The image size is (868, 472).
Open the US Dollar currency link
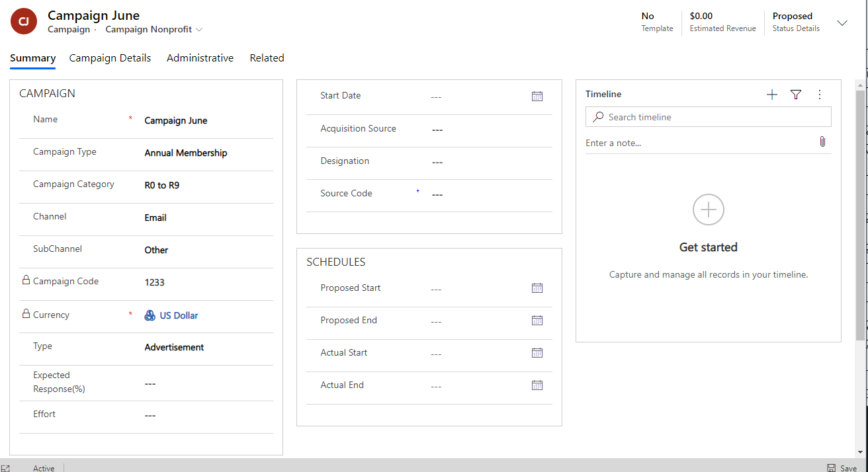(179, 316)
